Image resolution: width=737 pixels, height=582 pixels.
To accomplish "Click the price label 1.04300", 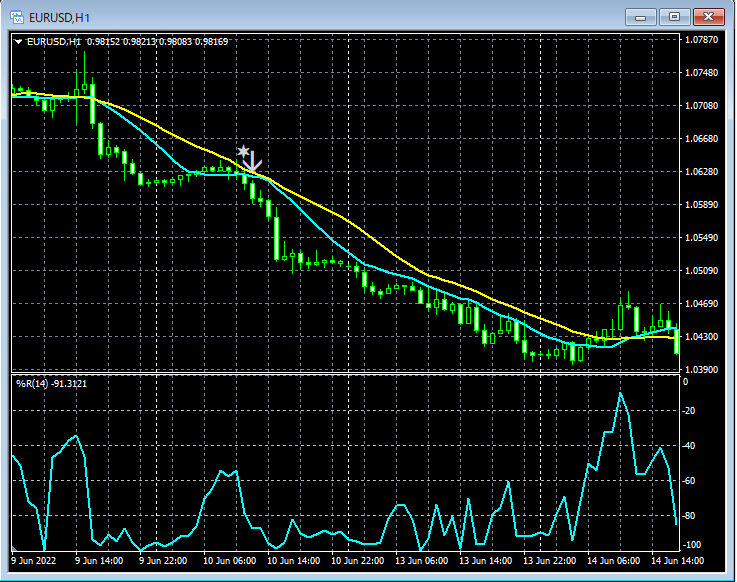I will click(x=701, y=337).
